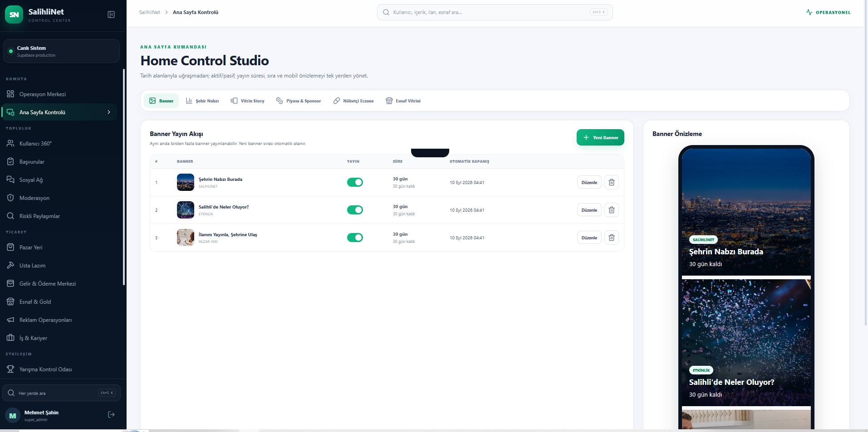Toggle publishing for İlanını Yayınla, Şehrine Ulaş
The height and width of the screenshot is (432, 868).
click(355, 238)
